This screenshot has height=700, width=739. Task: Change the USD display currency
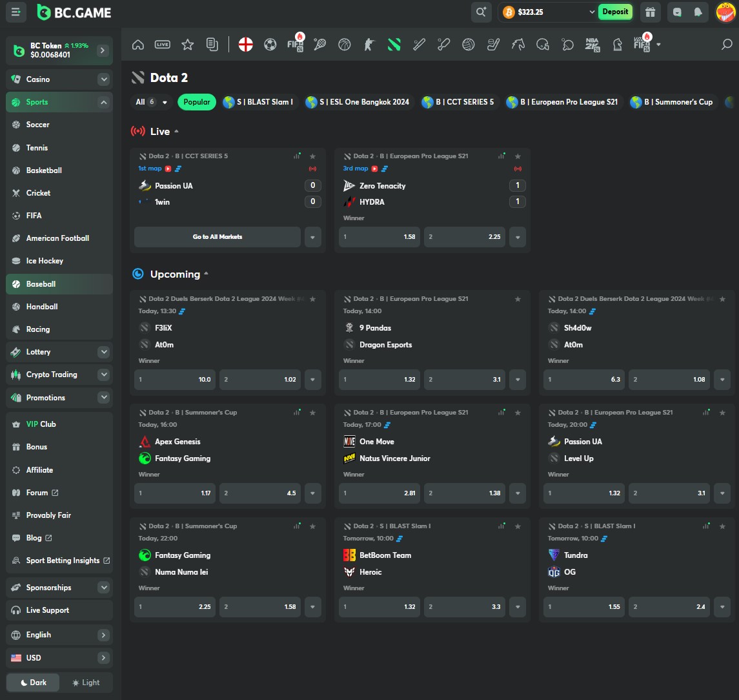tap(59, 657)
